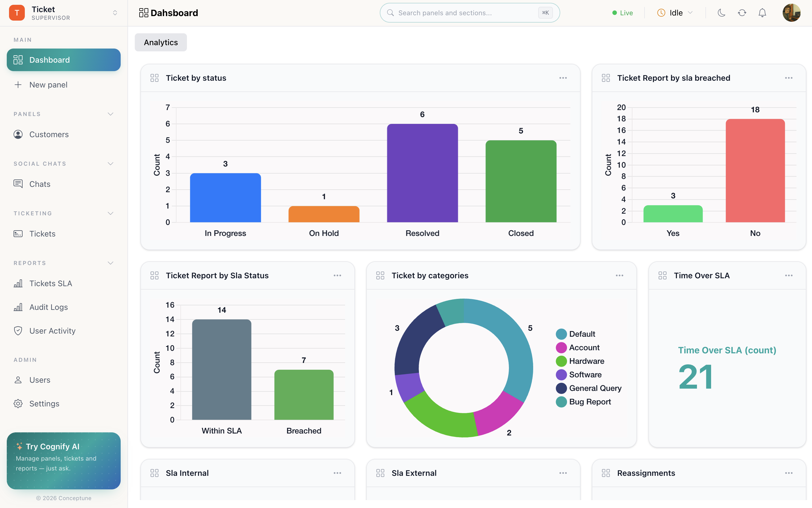
Task: Open options for Ticket Report by sla breached
Action: (789, 78)
